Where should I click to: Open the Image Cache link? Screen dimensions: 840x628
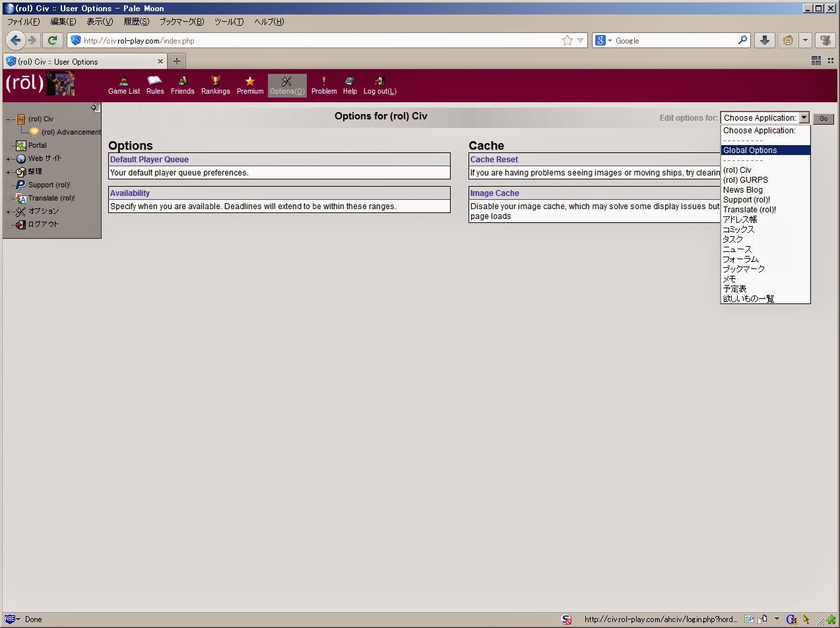click(495, 193)
